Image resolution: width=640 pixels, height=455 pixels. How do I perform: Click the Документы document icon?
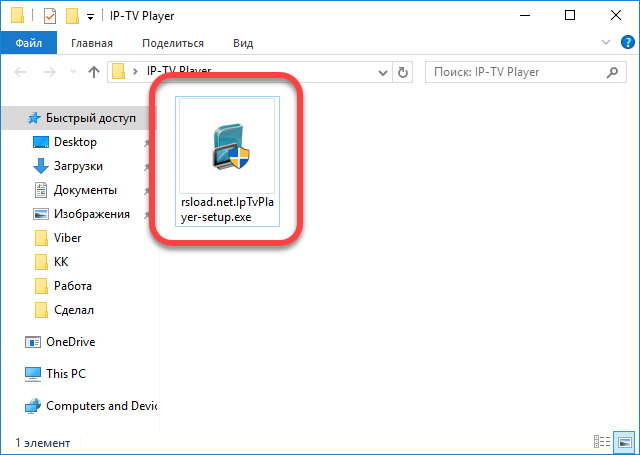coord(41,190)
